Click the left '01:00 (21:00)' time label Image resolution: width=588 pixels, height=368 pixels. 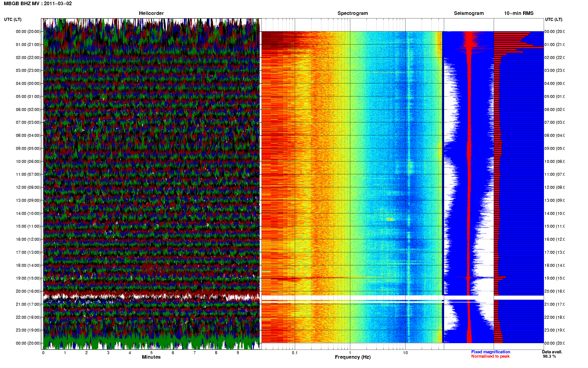28,44
